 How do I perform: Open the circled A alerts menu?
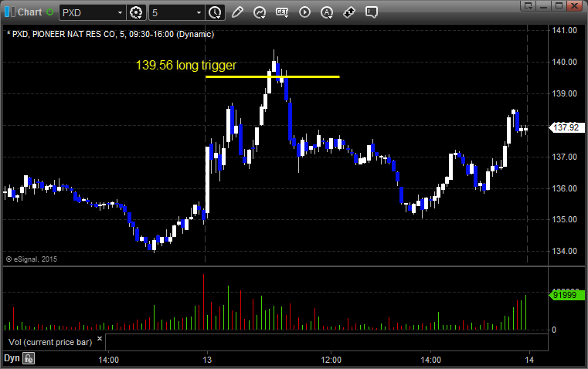point(327,12)
